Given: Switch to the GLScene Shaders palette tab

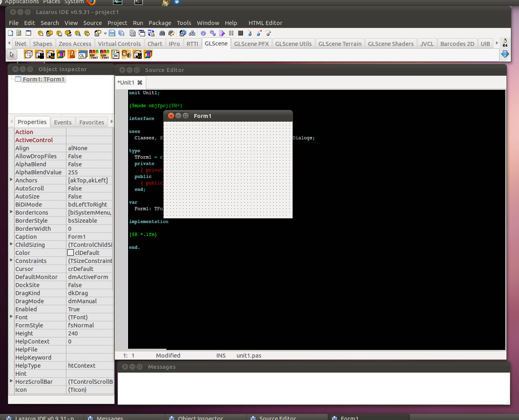Looking at the screenshot, I should tap(390, 44).
